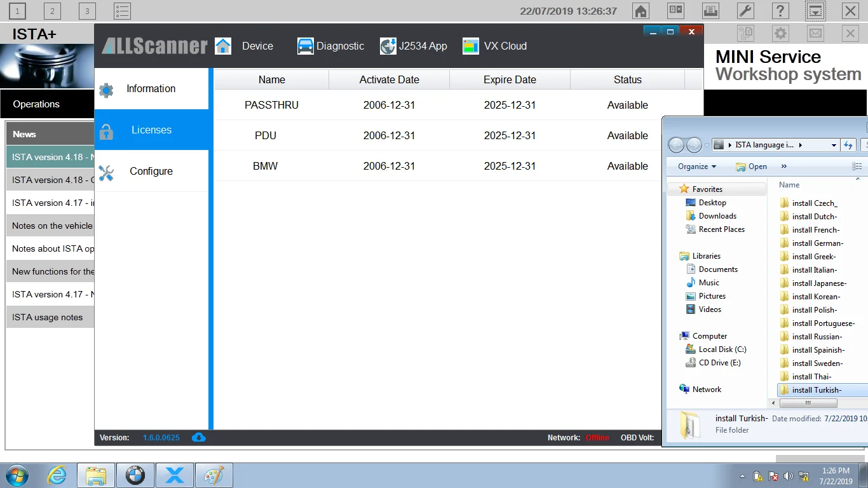Switch to VX Manager taskbar icon
Viewport: 868px width, 488px height.
(175, 475)
